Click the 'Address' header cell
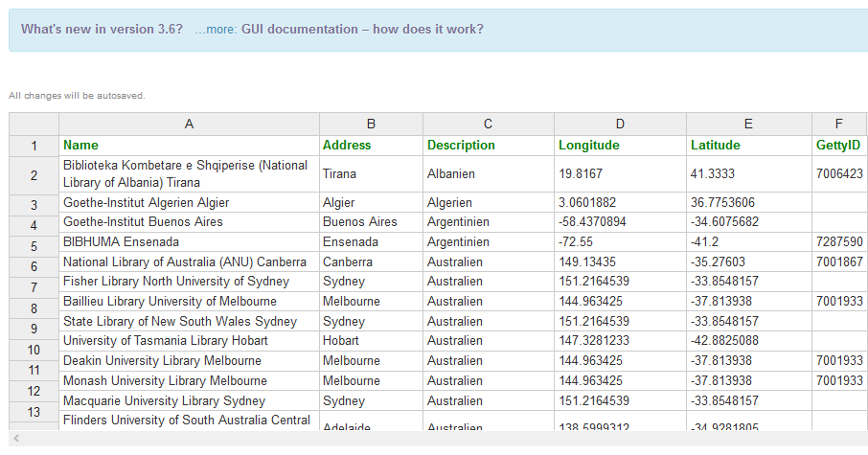 pos(371,146)
